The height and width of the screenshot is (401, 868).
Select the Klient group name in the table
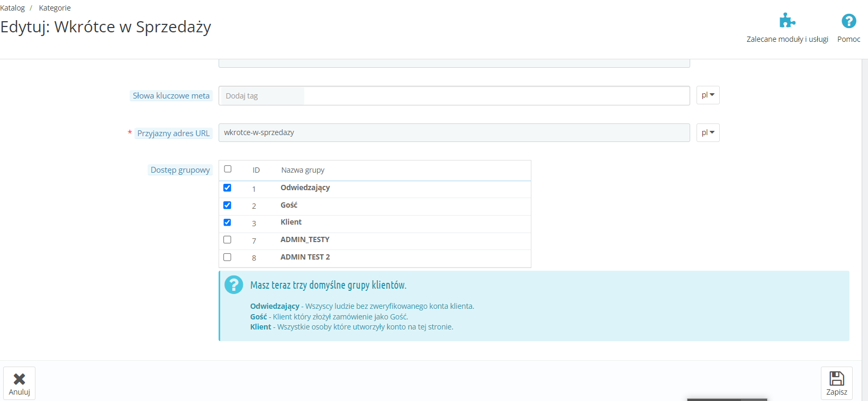pos(291,222)
